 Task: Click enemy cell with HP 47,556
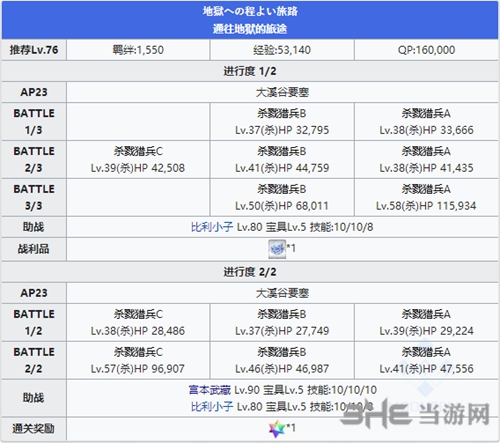(x=426, y=360)
